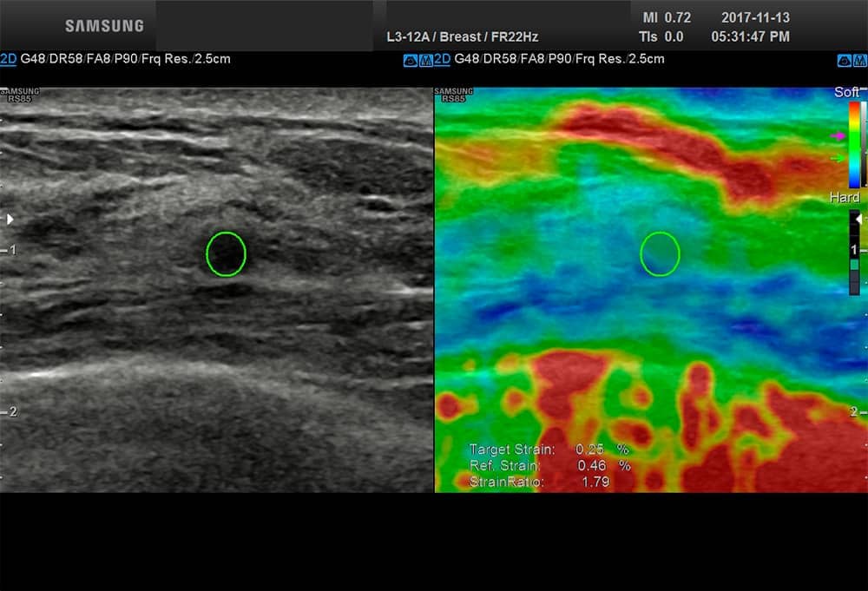
Task: Click the right pane's first blue probe icon
Action: (x=844, y=60)
